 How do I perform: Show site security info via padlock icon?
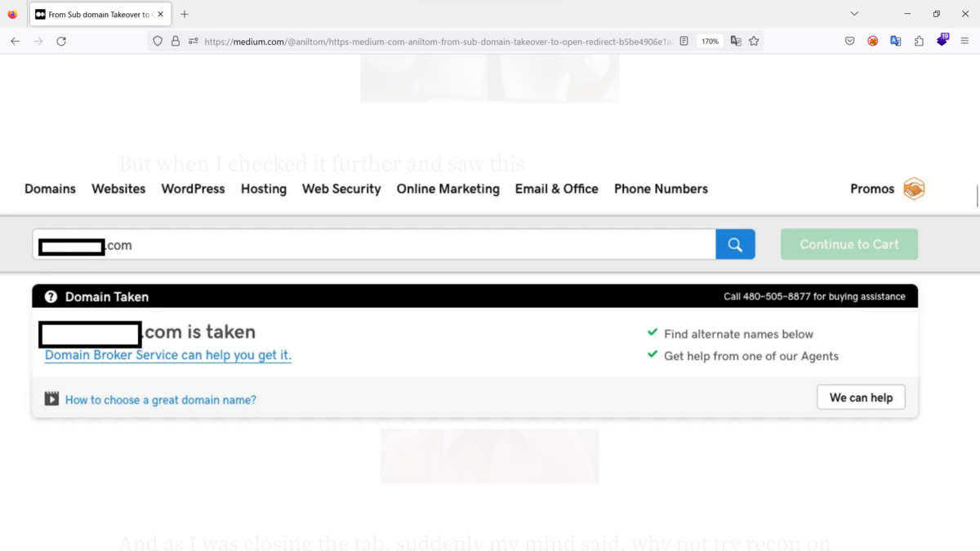click(176, 41)
